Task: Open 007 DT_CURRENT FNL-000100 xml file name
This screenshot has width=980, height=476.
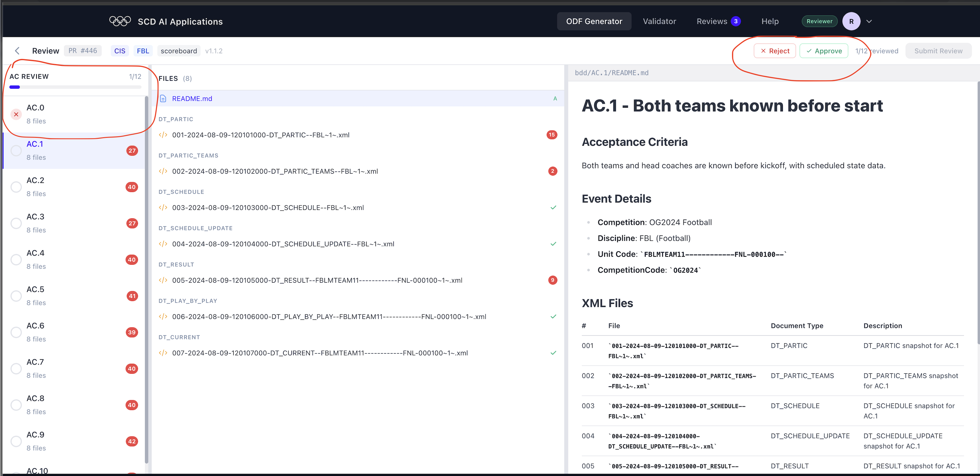Action: pos(320,353)
